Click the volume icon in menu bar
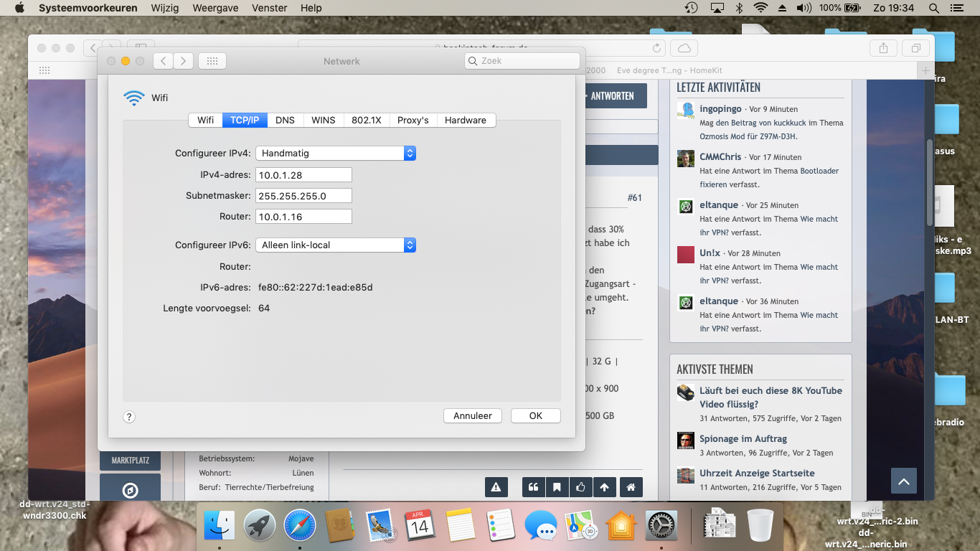The image size is (980, 551). click(x=804, y=8)
